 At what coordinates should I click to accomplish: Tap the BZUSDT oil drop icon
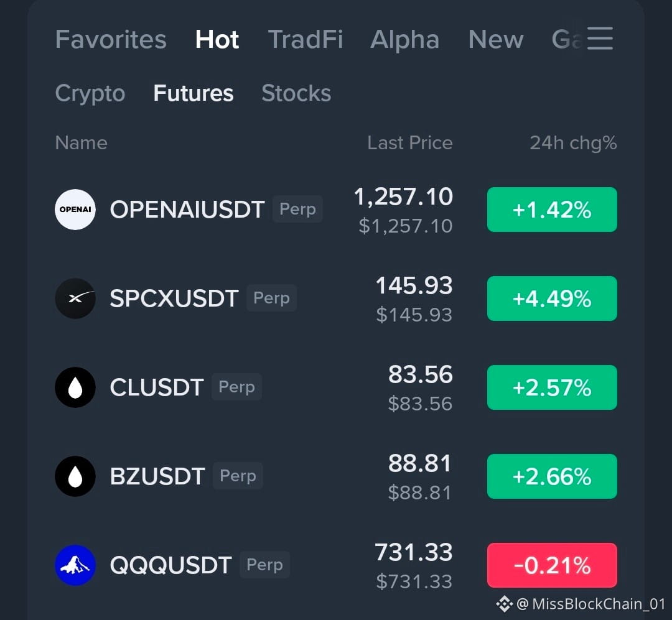(x=75, y=476)
